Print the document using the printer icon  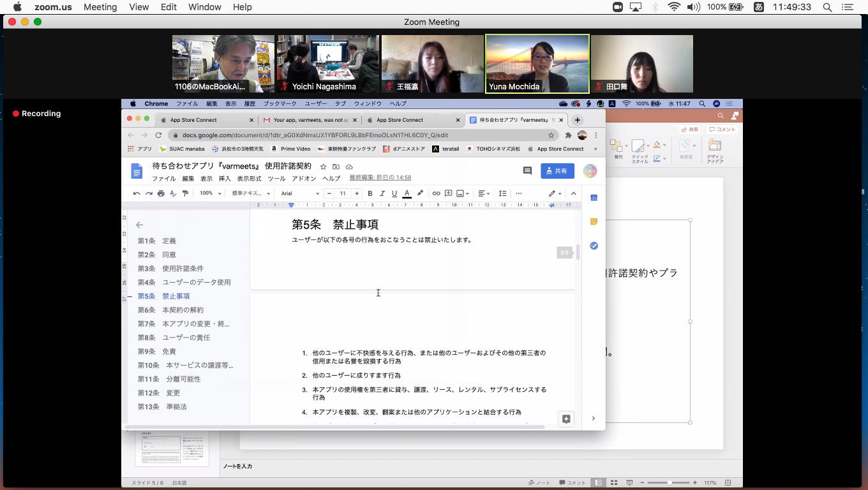161,193
